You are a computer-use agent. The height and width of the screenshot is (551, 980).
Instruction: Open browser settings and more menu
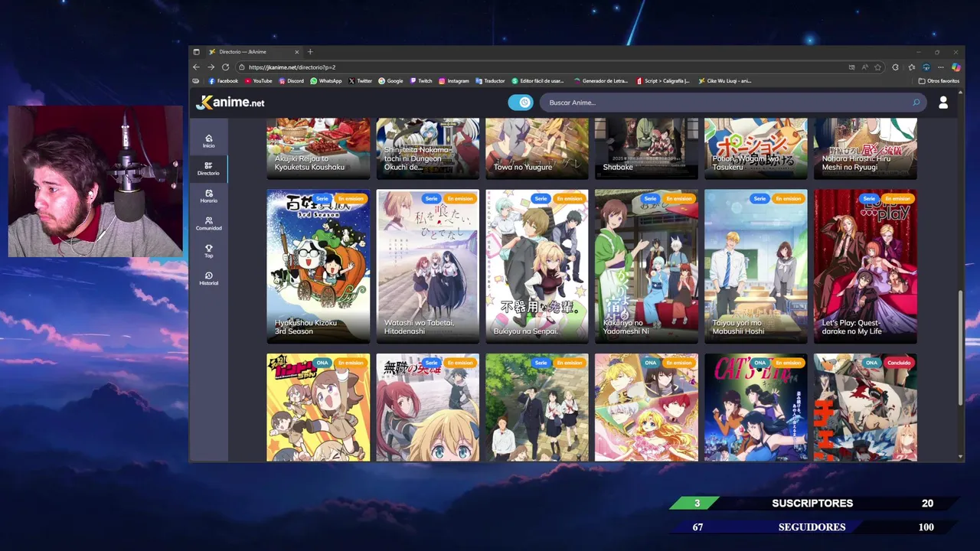(942, 67)
